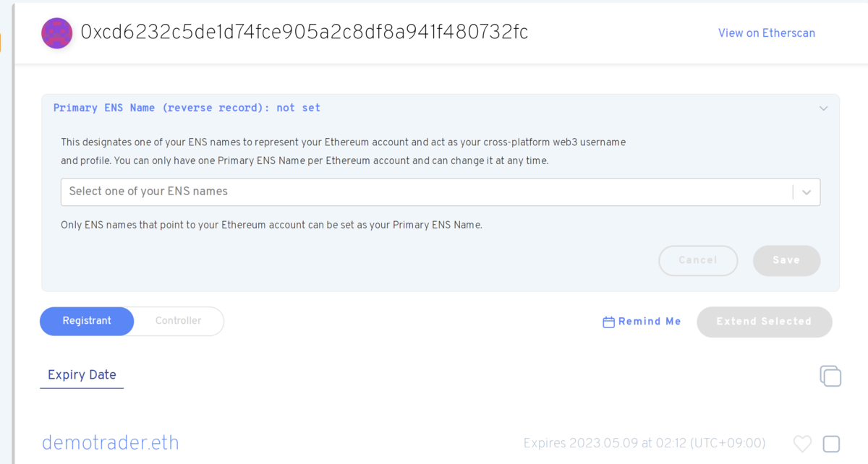
Task: Open the View on Etherscan link
Action: [x=766, y=33]
